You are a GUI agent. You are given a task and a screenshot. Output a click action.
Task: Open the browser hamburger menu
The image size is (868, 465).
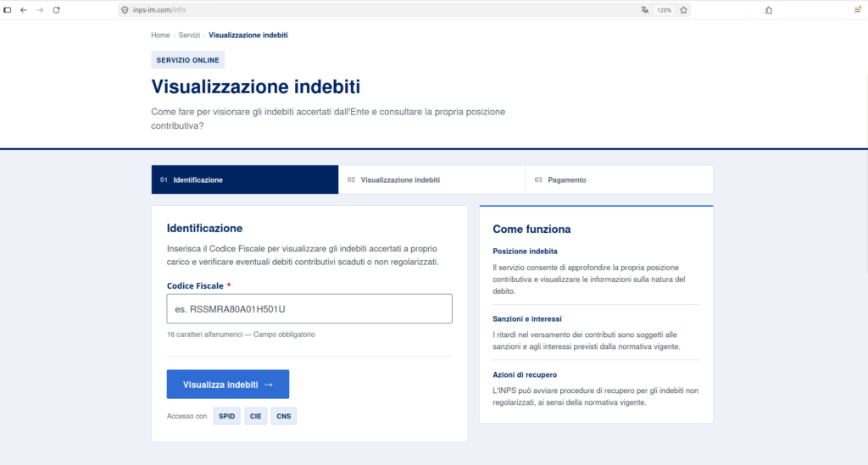[x=858, y=9]
